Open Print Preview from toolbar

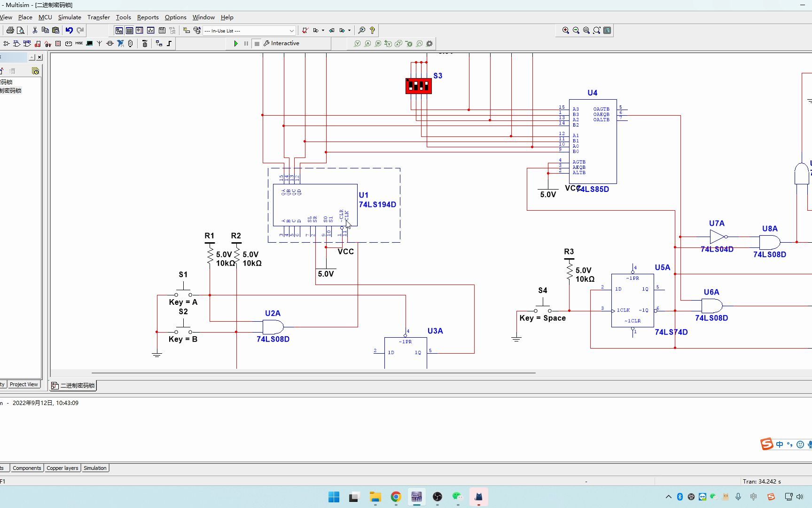click(20, 30)
